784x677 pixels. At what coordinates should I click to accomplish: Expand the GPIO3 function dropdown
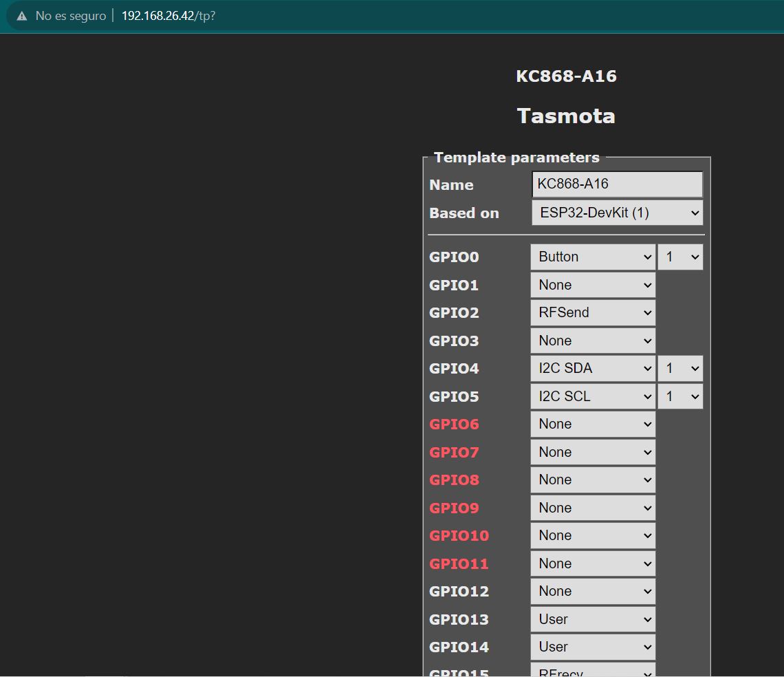[x=593, y=341]
